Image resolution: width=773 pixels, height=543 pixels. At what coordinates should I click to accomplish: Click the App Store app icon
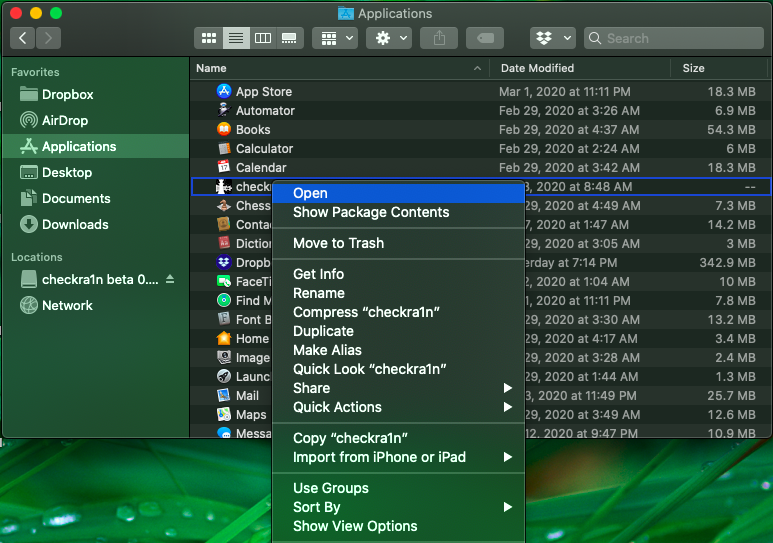(x=224, y=91)
